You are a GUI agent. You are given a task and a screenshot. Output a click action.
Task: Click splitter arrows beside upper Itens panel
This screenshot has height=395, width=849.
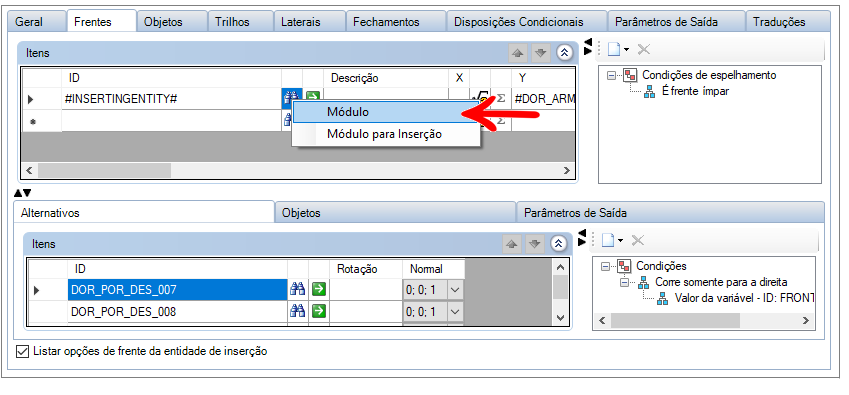tap(588, 47)
